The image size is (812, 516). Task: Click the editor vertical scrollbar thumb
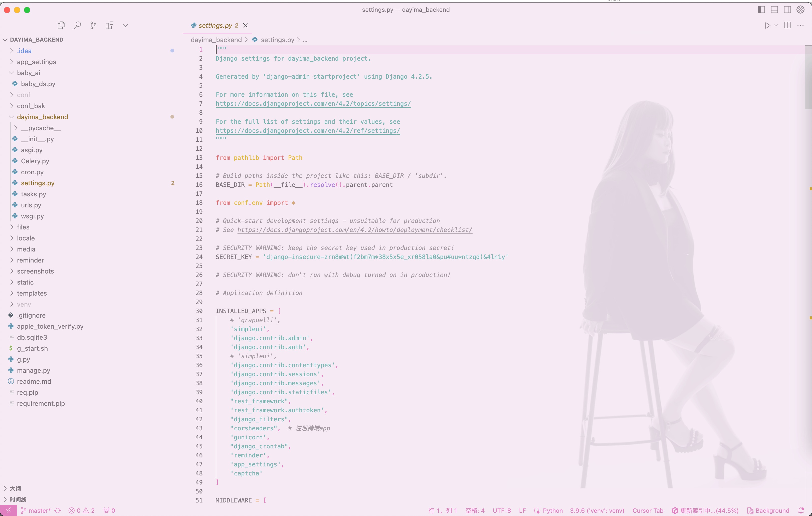(x=808, y=78)
